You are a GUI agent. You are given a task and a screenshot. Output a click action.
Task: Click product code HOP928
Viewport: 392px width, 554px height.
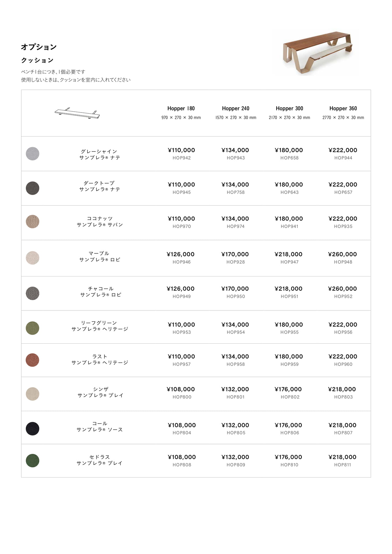[236, 262]
